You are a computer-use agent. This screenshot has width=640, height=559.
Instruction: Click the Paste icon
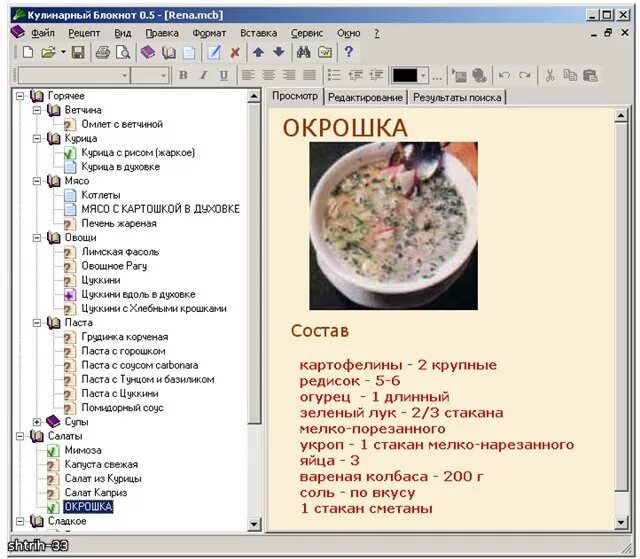pyautogui.click(x=590, y=75)
